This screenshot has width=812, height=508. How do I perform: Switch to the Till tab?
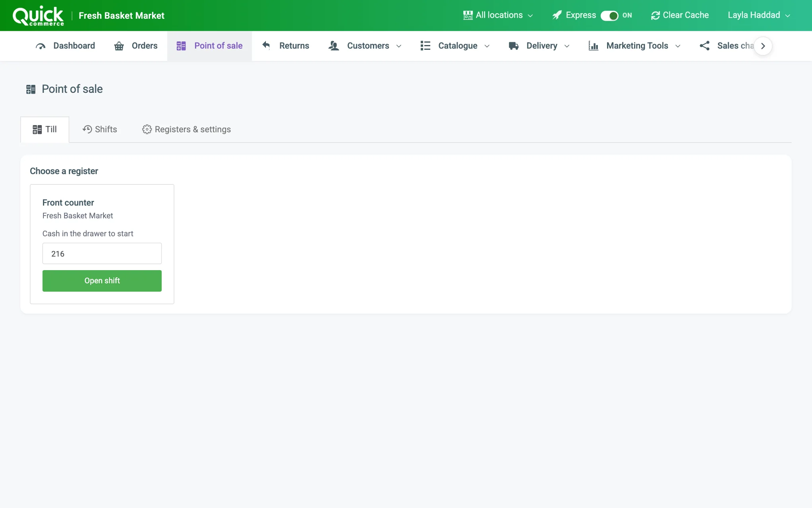(45, 129)
